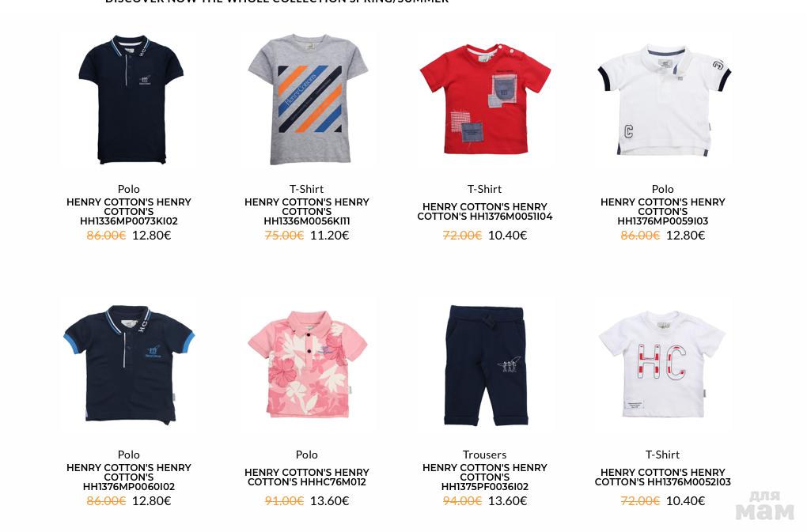The height and width of the screenshot is (532, 807).
Task: Click the 13.60€ price under trousers
Action: (507, 500)
